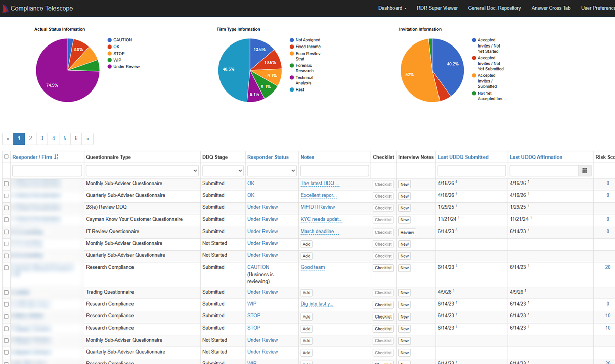Viewport: 615px width, 364px height.
Task: Check the Trading Questionnaire row checkbox
Action: pos(6,293)
